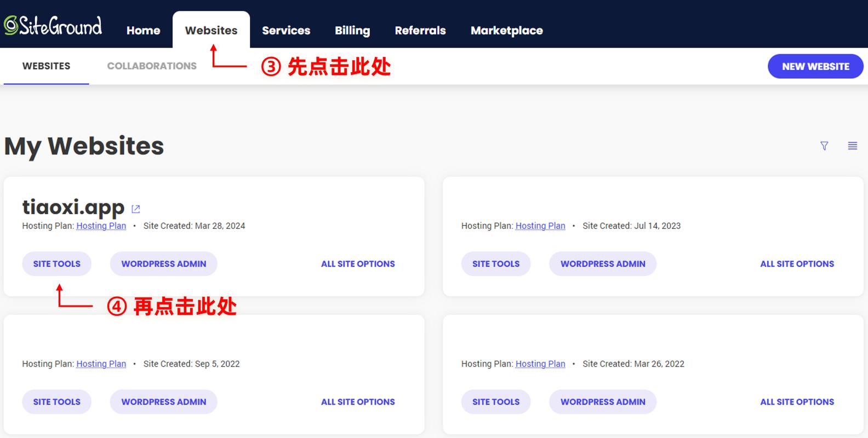
Task: Open ALL SITE OPTIONS for Jul 14, 2023 site
Action: (x=797, y=264)
